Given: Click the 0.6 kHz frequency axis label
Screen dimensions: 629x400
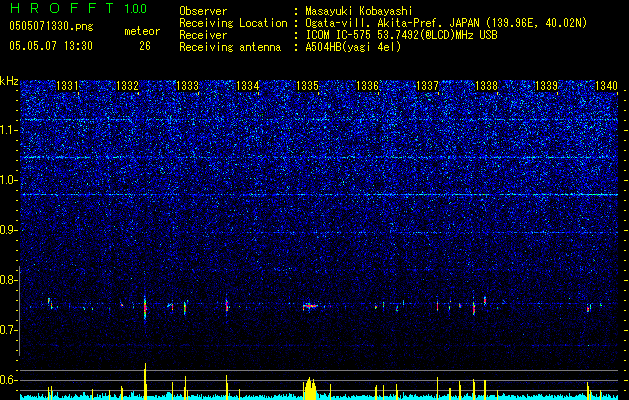Looking at the screenshot, I should pos(8,380).
